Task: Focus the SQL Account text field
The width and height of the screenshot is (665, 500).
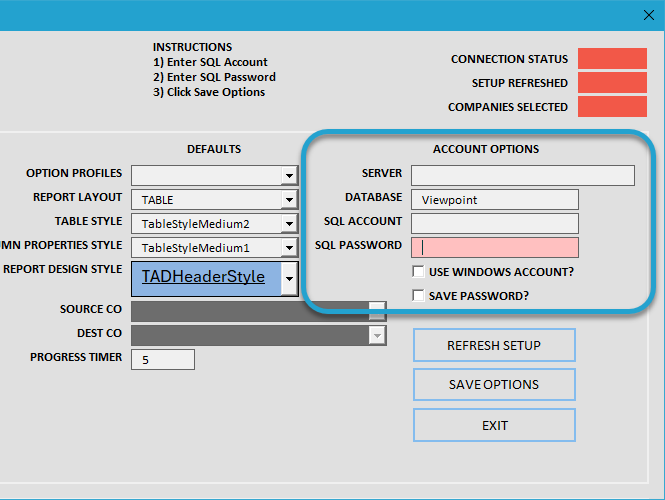Action: (495, 223)
